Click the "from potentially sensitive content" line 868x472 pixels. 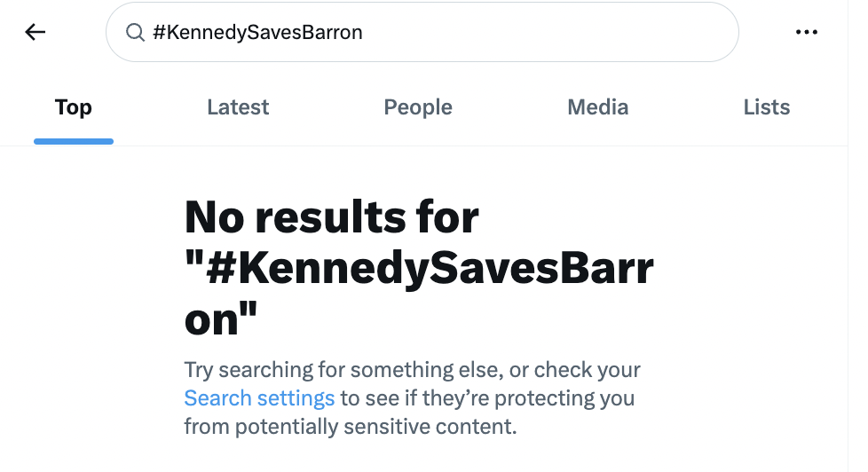coord(350,427)
